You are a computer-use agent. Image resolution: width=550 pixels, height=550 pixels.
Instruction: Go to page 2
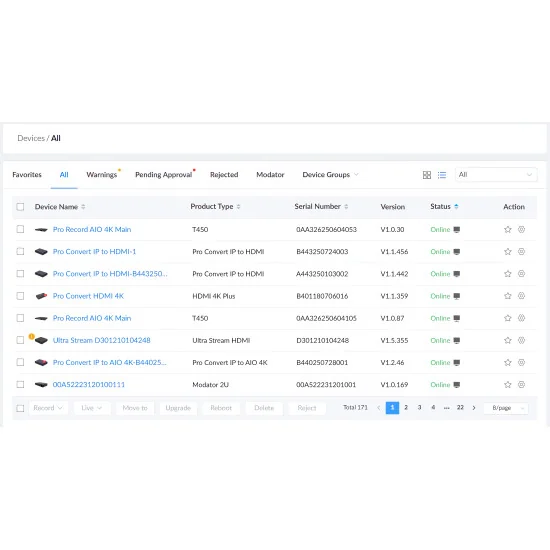[x=406, y=408]
